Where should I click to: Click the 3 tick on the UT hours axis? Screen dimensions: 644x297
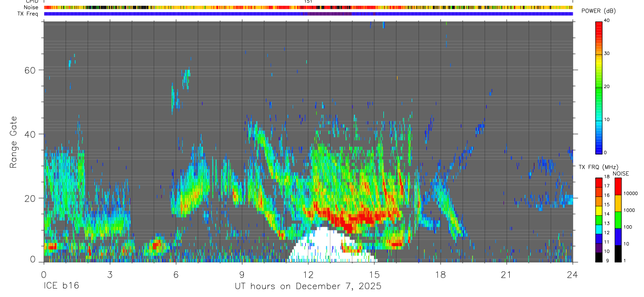[x=110, y=274]
